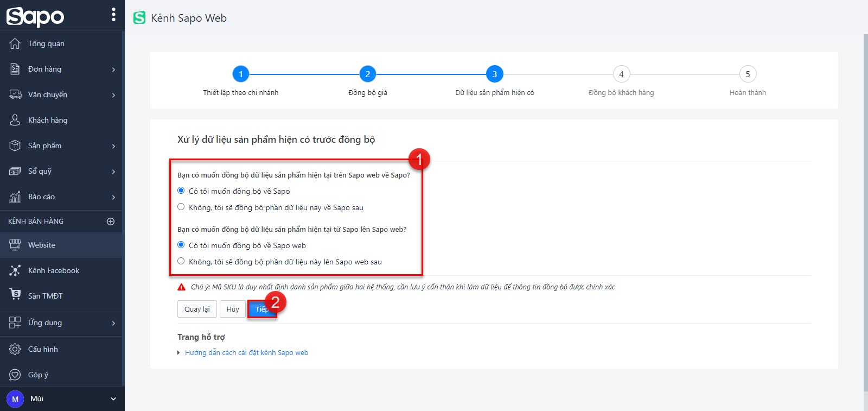This screenshot has width=868, height=411.
Task: Expand the Sổ quỹ submenu arrow
Action: (113, 172)
